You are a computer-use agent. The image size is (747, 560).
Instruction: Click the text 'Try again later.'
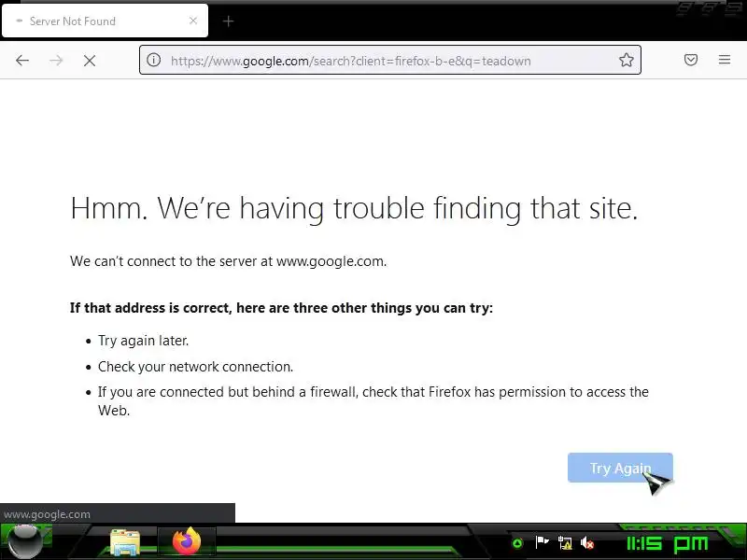point(144,341)
